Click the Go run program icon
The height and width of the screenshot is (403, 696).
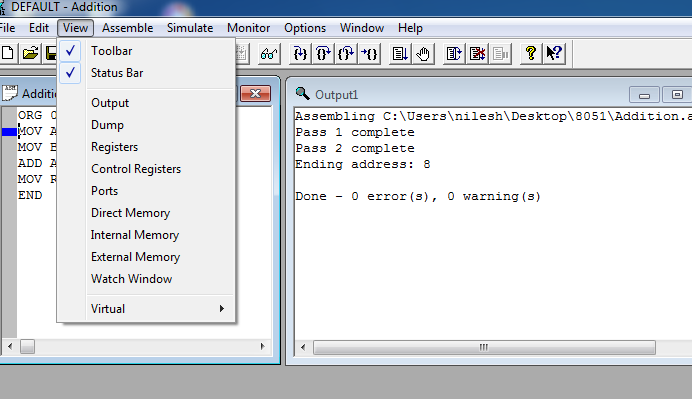(x=400, y=54)
